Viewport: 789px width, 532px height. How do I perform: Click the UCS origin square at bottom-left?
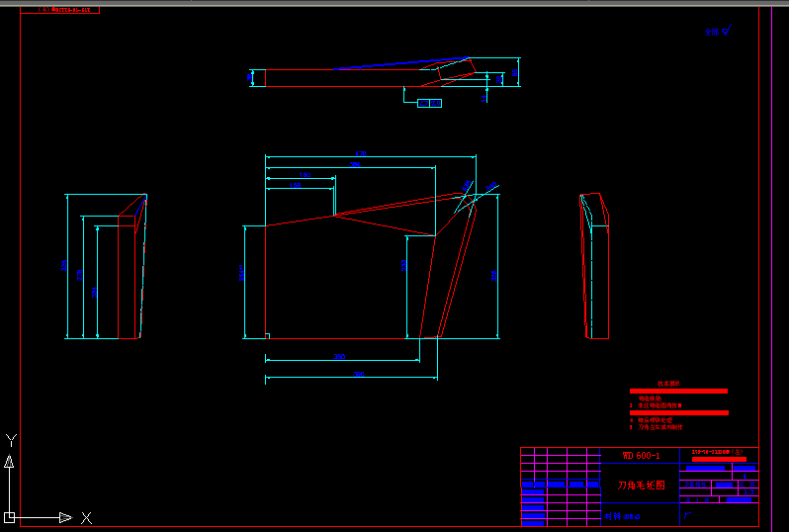10,517
